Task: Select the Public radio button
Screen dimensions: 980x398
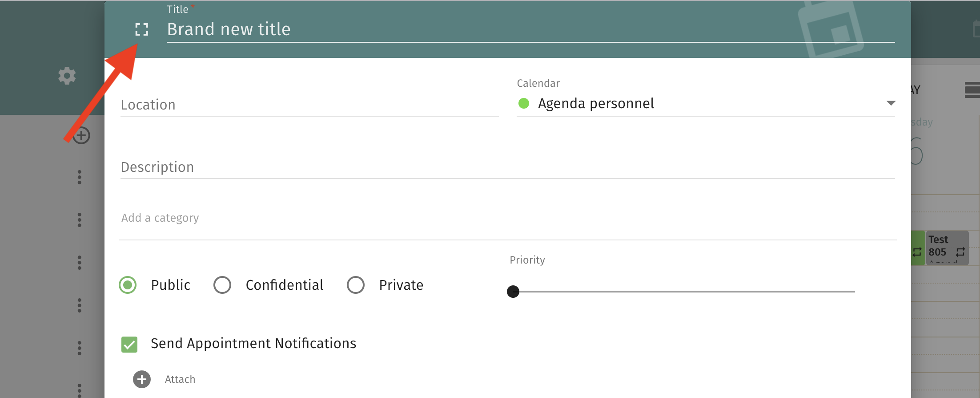Action: [x=128, y=285]
